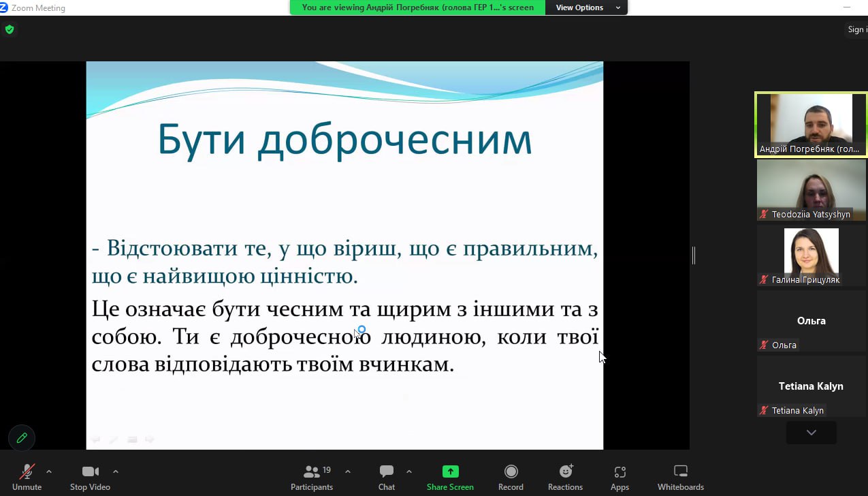The image size is (868, 496).
Task: Click muted mic icon on Teodoziia Yatsyshyn
Action: coord(764,214)
